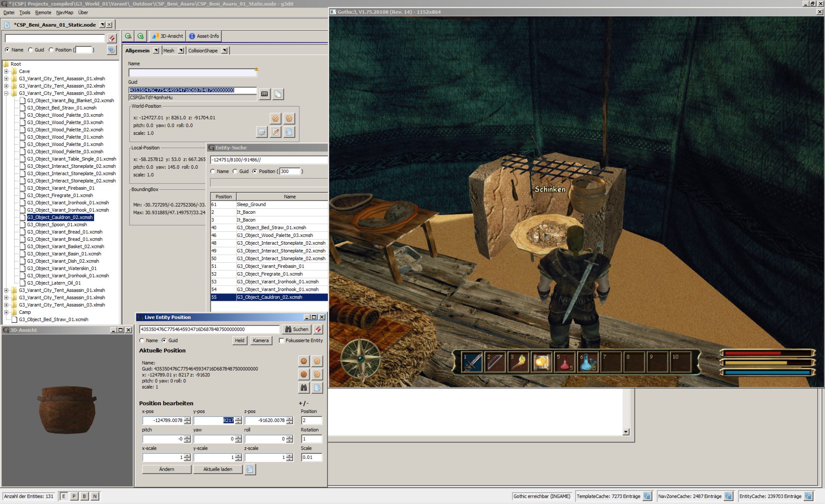
Task: Select the Name radio in tree search
Action: 7,50
